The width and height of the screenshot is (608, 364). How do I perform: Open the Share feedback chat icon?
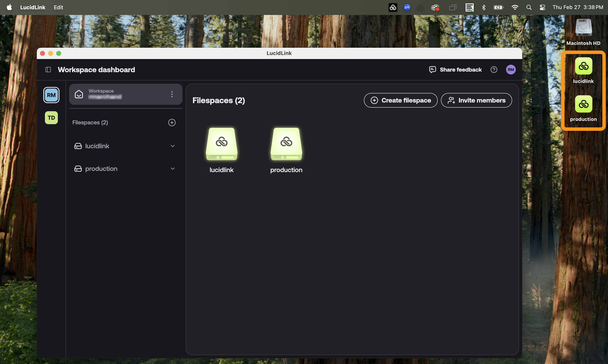432,70
